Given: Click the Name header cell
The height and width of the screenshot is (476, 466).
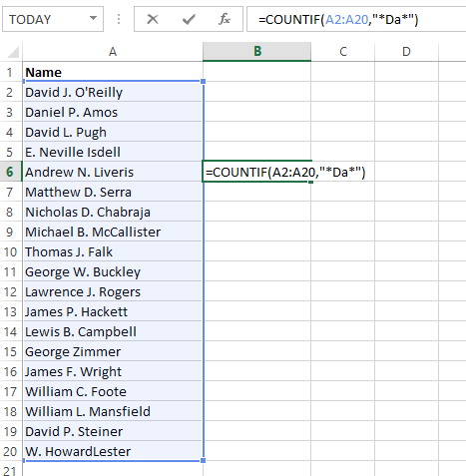Looking at the screenshot, I should coord(113,72).
